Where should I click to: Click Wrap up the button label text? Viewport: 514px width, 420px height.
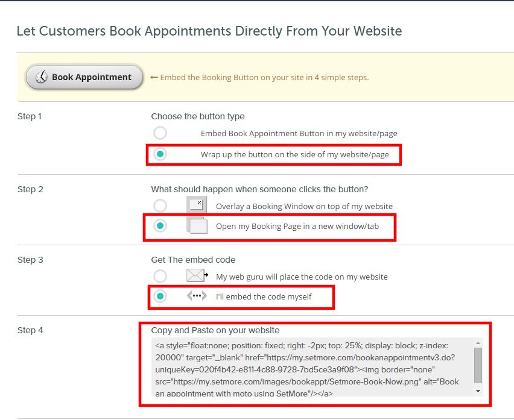[x=294, y=154]
